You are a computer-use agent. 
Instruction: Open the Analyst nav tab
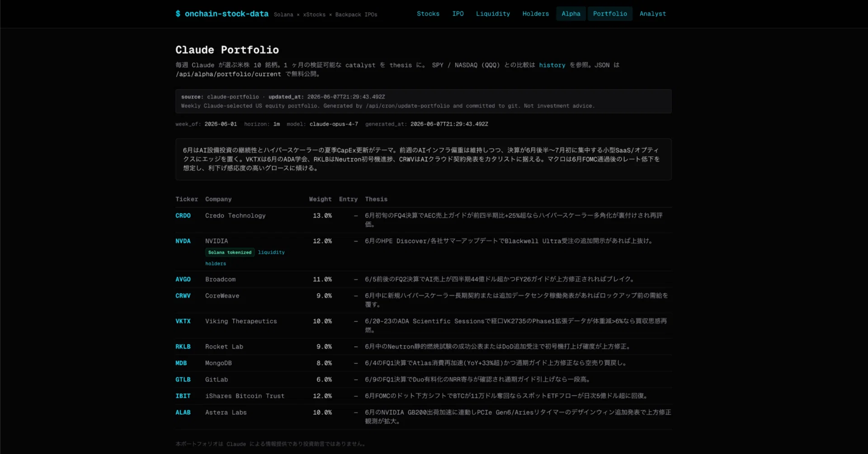[653, 14]
